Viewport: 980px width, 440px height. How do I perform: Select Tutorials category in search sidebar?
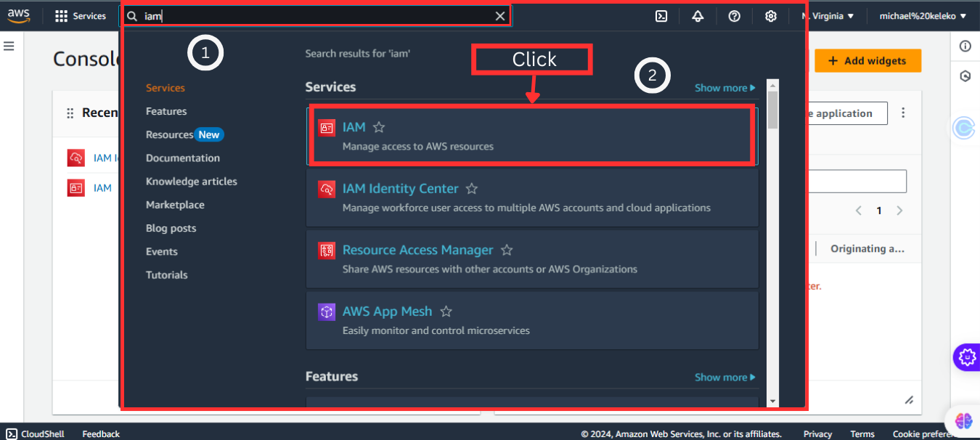167,274
